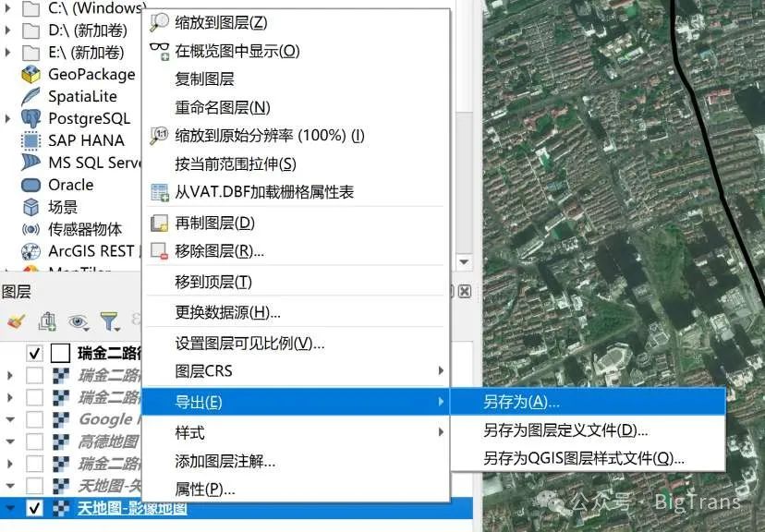Click 另存为图层定义文件(D)...
This screenshot has height=532, width=765.
point(588,430)
